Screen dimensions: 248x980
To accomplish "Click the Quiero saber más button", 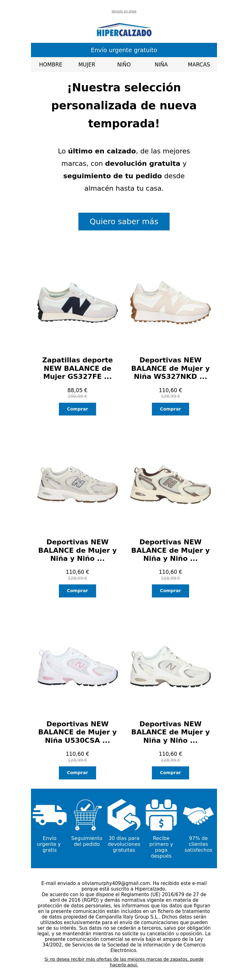I will point(124,221).
